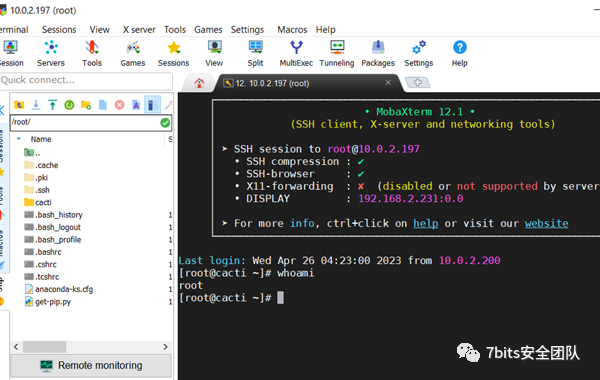Toggle the follow terminal folder icon

pos(152,104)
